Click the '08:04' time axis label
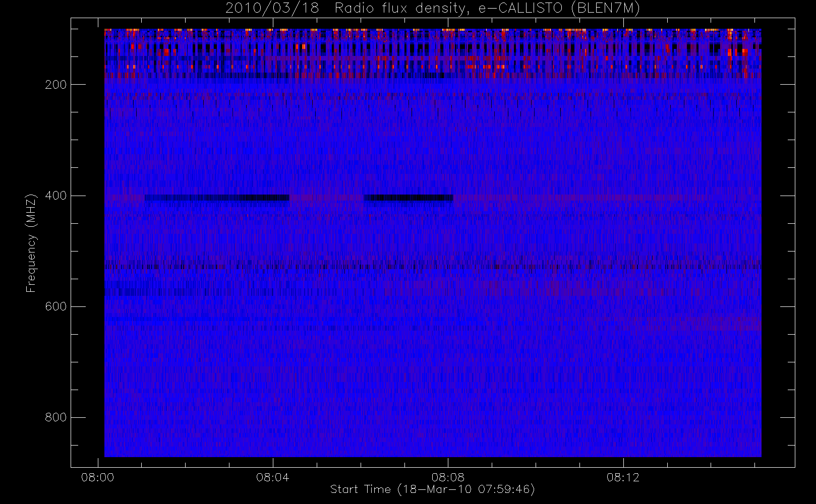Image resolution: width=816 pixels, height=504 pixels. tap(273, 477)
